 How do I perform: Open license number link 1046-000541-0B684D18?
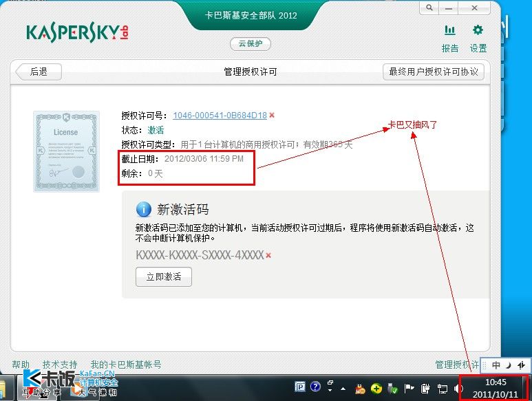tap(220, 116)
